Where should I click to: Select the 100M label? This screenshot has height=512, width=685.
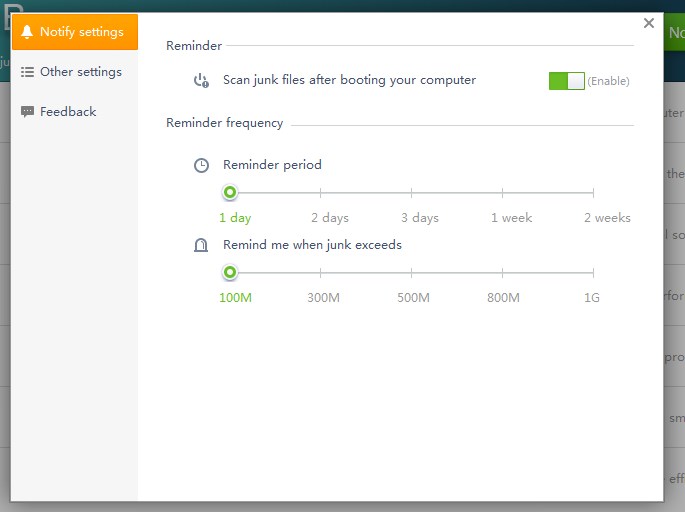point(235,298)
